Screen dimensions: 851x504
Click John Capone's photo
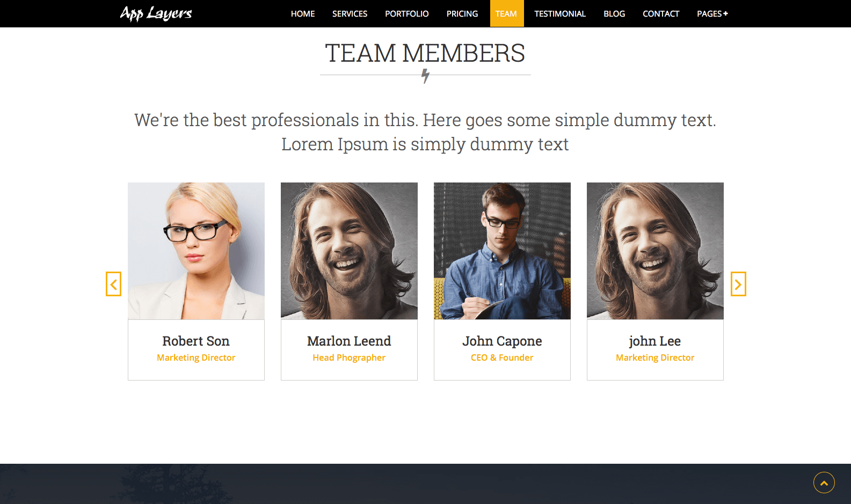502,251
